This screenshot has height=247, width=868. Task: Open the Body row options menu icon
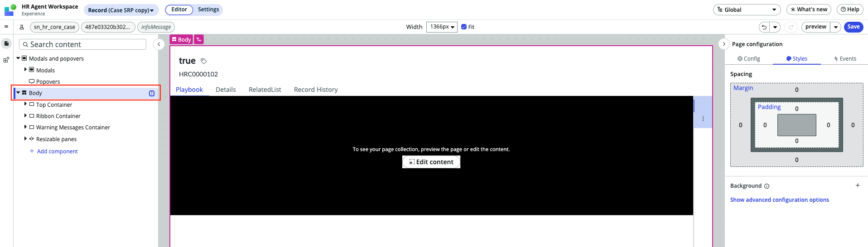[152, 93]
